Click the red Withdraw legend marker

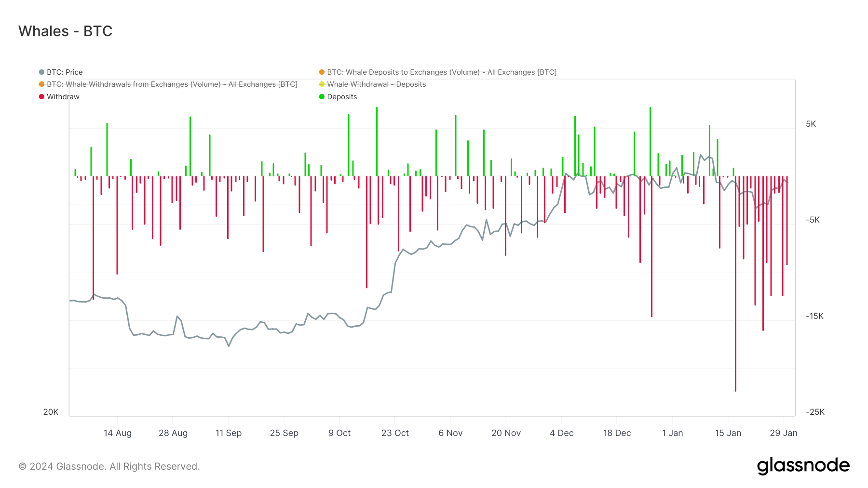(41, 96)
